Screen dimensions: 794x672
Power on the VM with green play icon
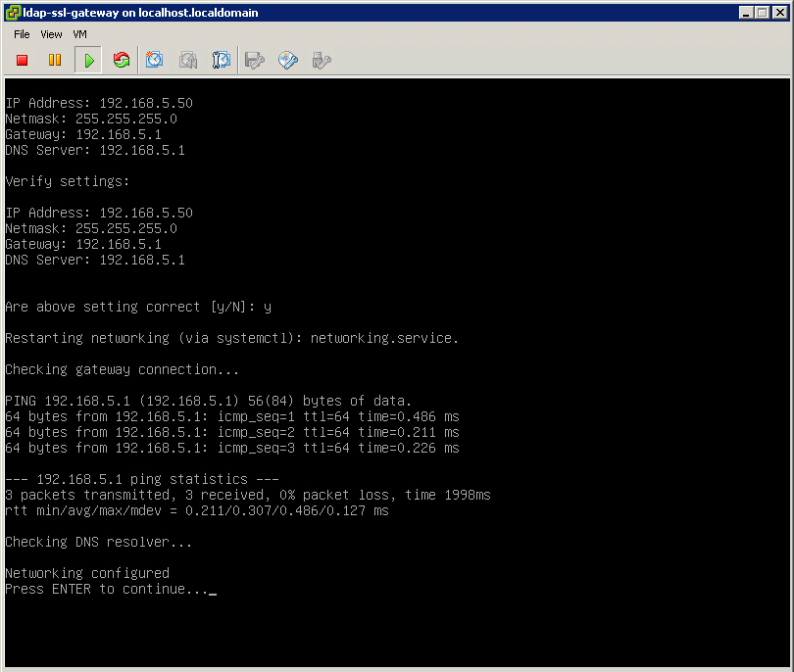pyautogui.click(x=86, y=60)
